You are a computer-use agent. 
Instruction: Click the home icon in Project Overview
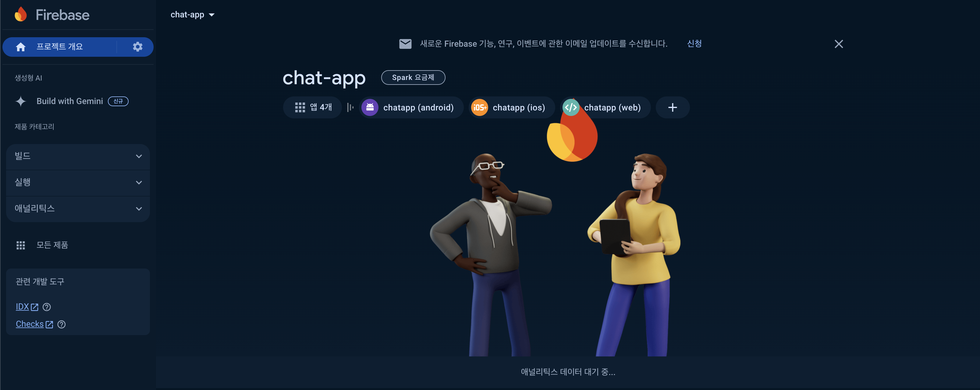(20, 46)
